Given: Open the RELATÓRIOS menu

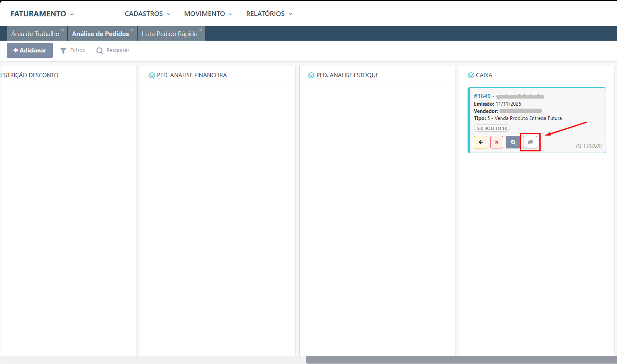Looking at the screenshot, I should pyautogui.click(x=269, y=14).
